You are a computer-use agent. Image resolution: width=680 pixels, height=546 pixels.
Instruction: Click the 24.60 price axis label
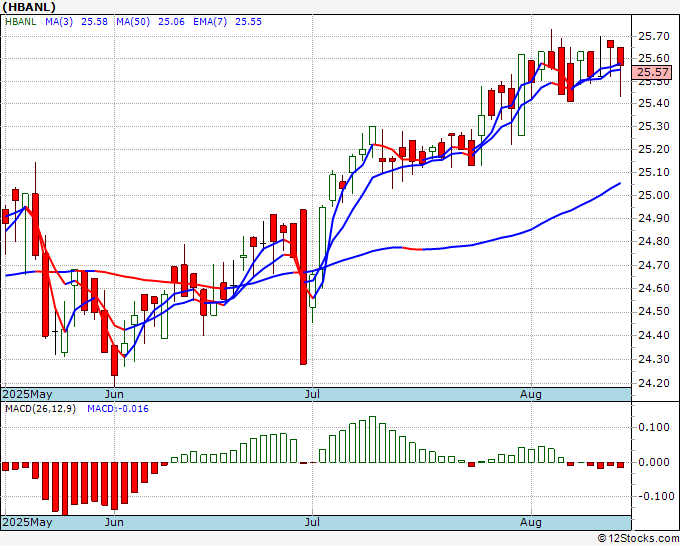654,288
